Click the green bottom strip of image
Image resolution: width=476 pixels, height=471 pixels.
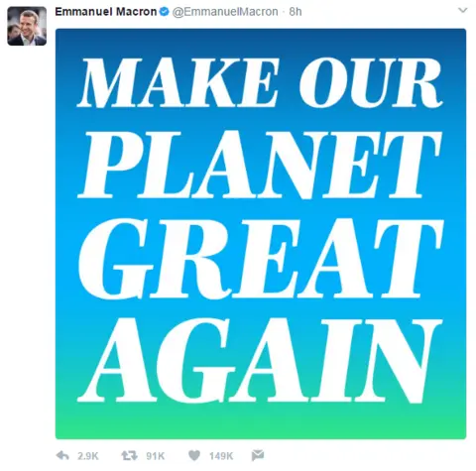coord(261,423)
